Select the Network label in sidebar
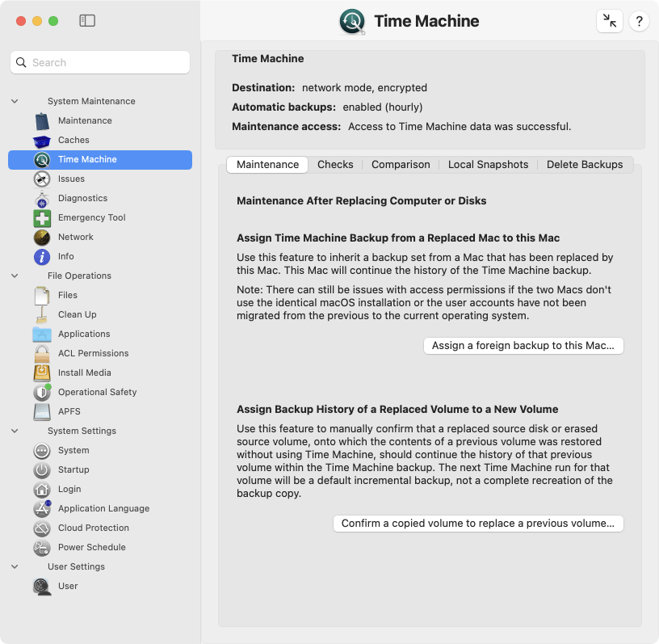Screen dimensions: 659x644 pos(76,237)
